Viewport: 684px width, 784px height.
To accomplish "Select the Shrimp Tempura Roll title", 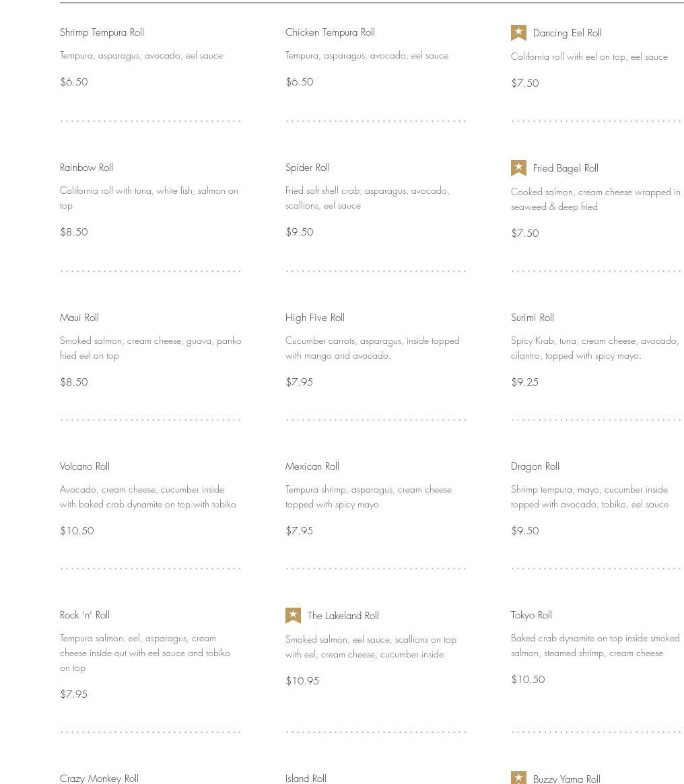I will pos(102,32).
